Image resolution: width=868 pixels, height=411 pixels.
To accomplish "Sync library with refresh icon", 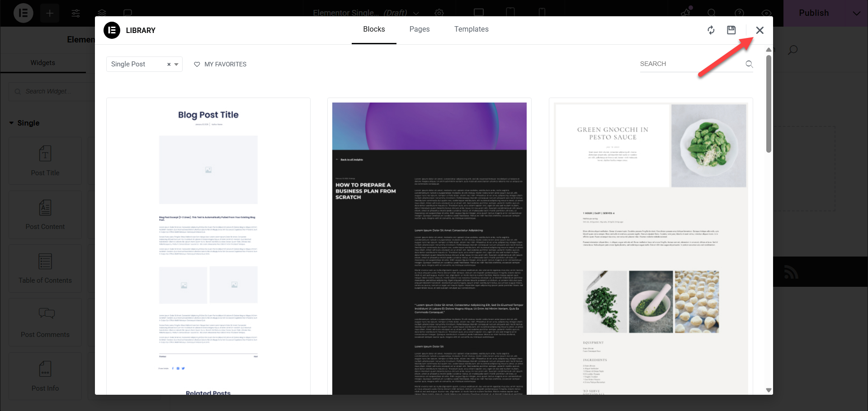I will 711,30.
